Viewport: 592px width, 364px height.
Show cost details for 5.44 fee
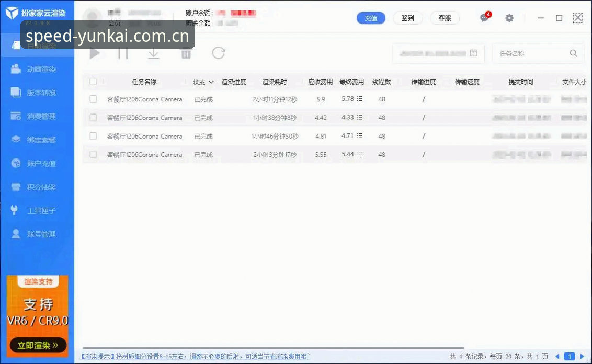360,154
